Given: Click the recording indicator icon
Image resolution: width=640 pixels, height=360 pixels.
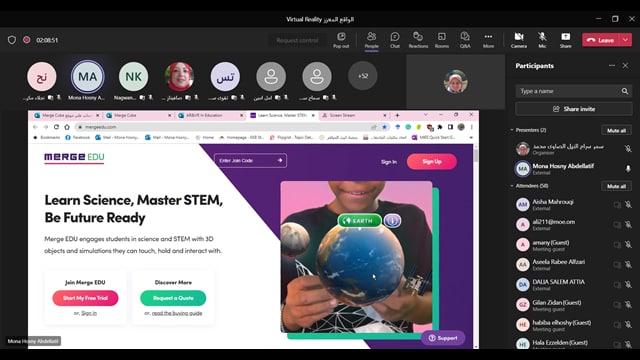Looking at the screenshot, I should click(x=27, y=40).
